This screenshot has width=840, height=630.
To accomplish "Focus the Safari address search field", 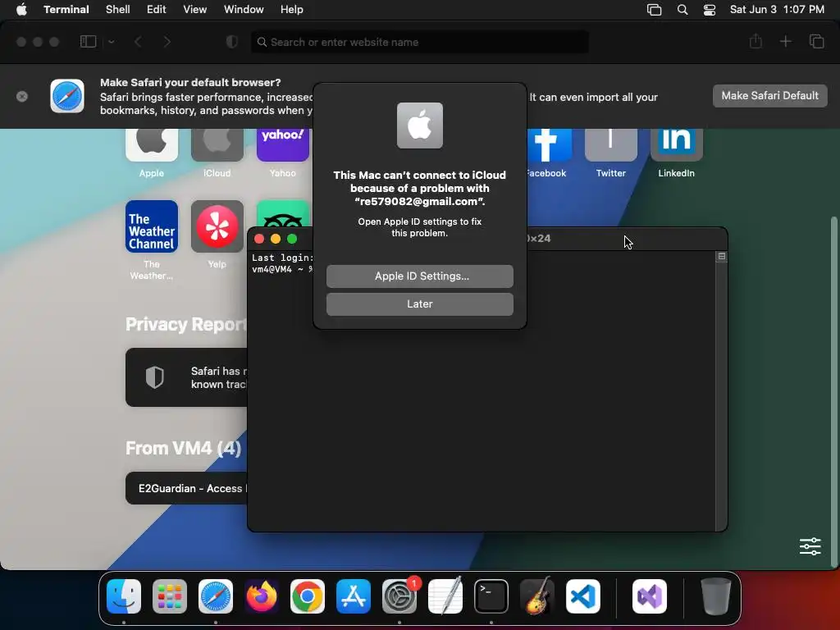I will click(419, 42).
